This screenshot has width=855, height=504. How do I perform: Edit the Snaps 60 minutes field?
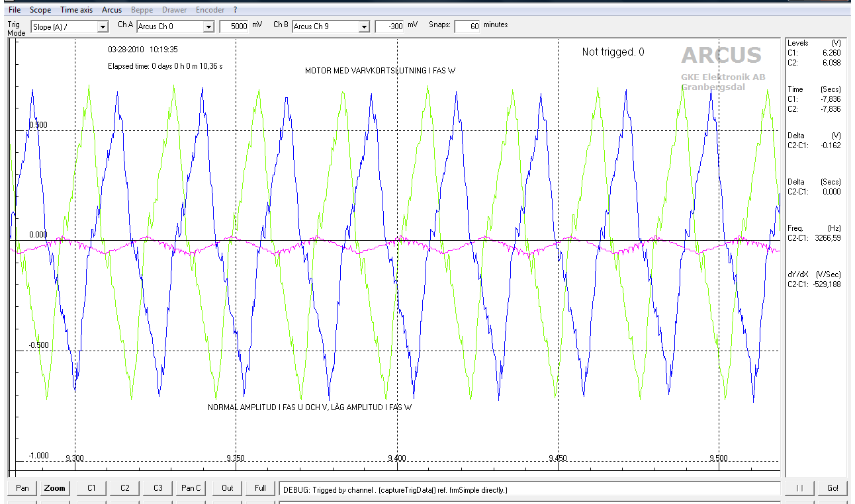click(x=468, y=26)
